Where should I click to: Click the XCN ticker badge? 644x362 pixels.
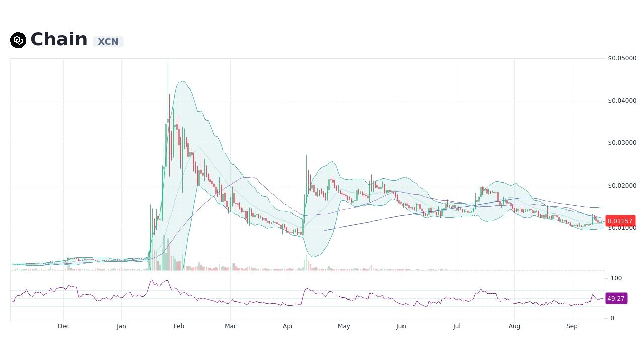108,41
